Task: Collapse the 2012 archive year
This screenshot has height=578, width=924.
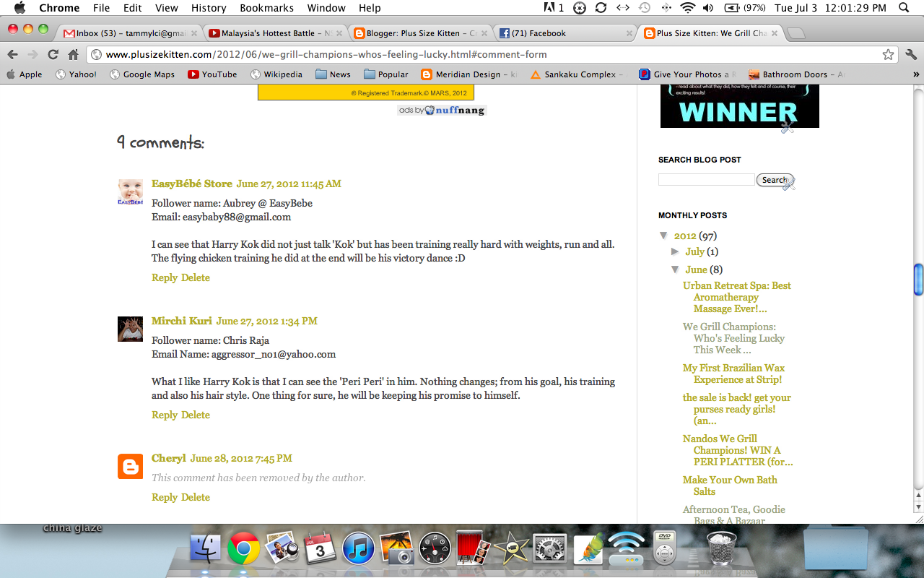Action: (663, 236)
